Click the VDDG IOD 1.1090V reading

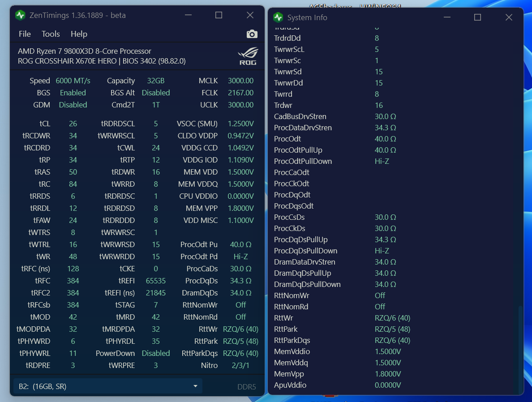click(x=240, y=160)
